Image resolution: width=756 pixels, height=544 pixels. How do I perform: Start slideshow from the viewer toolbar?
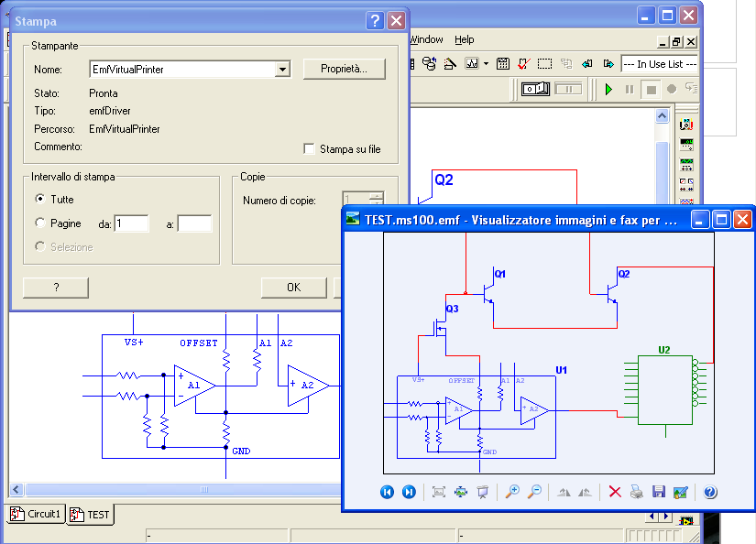pos(483,493)
